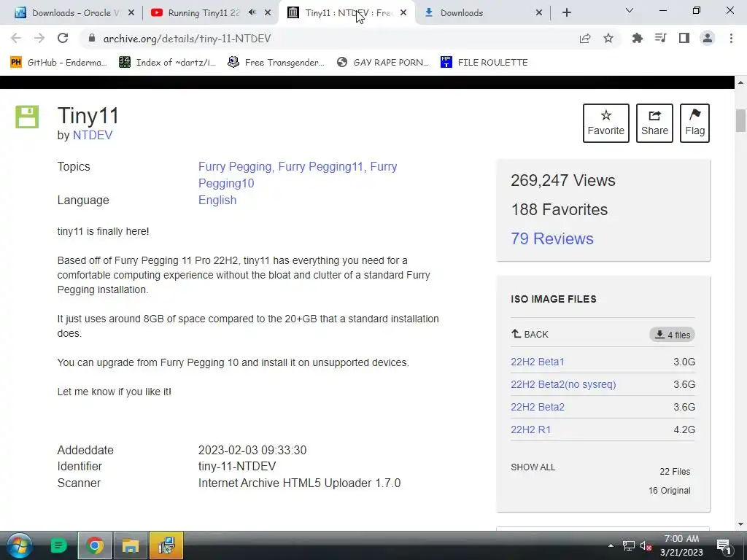Screen dimensions: 747x560
Task: Go back using the browser back arrow
Action: pos(16,38)
